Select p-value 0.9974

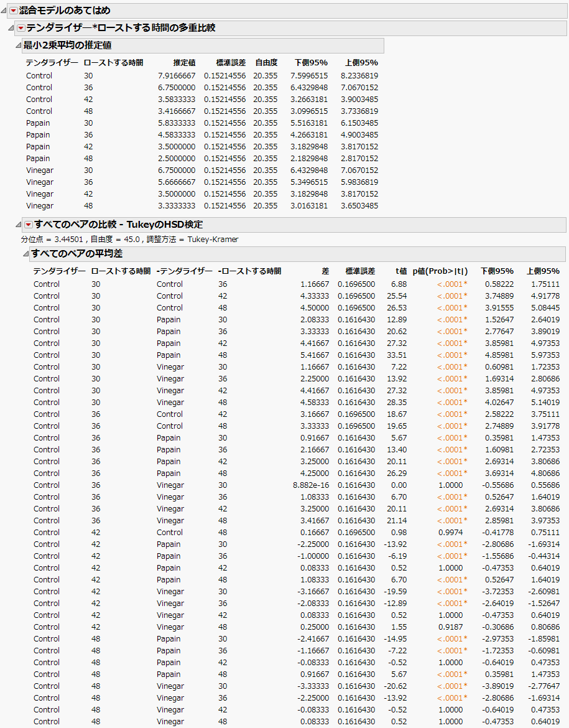[451, 533]
